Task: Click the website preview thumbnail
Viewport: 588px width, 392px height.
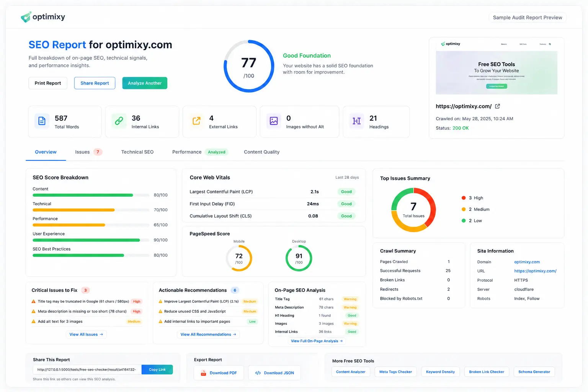Action: click(x=497, y=66)
